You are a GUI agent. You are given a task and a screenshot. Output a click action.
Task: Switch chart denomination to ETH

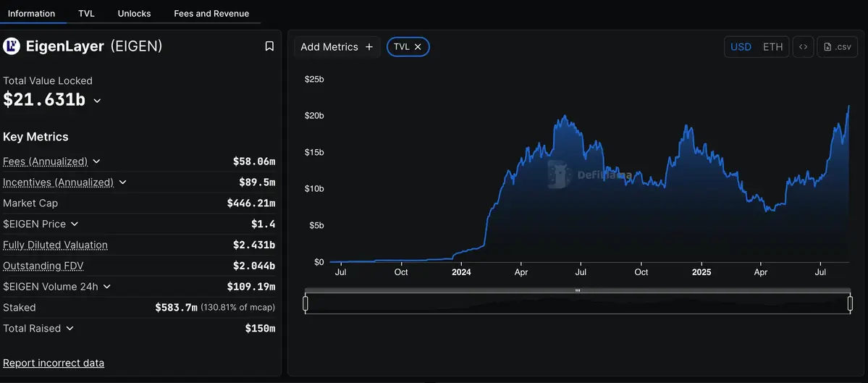772,47
